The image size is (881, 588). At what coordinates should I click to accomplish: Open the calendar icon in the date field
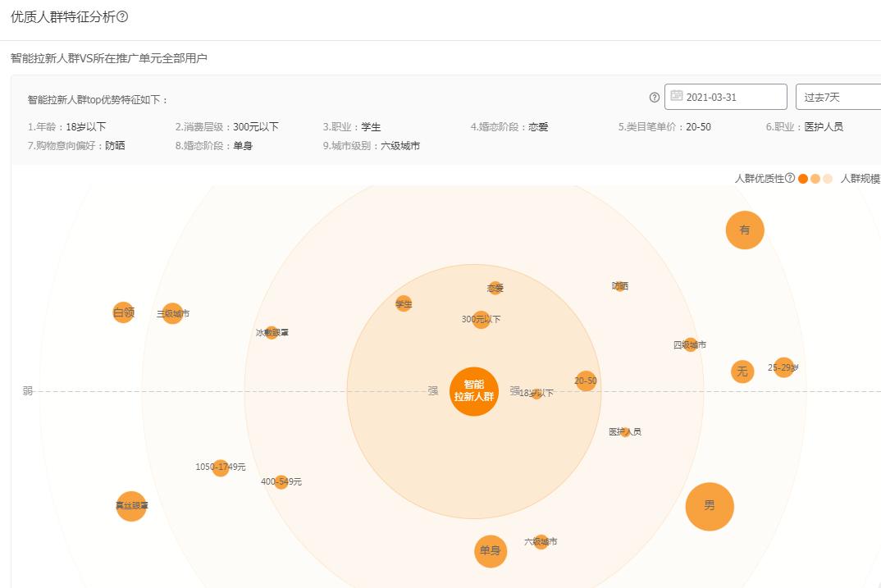tap(676, 96)
